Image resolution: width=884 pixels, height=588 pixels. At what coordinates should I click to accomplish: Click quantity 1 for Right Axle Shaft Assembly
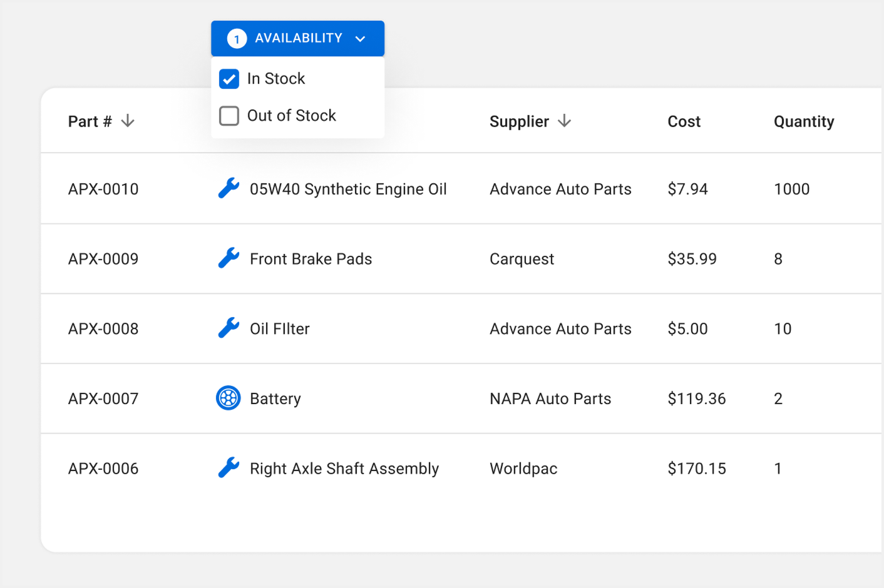778,469
